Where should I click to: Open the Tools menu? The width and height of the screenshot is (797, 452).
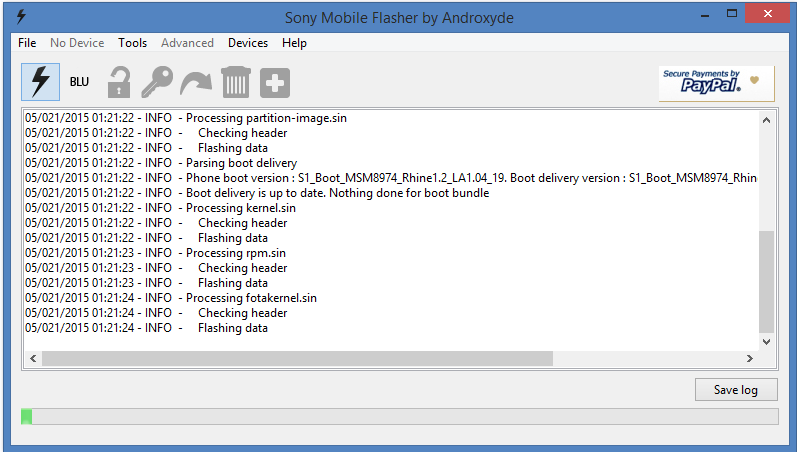coord(133,43)
